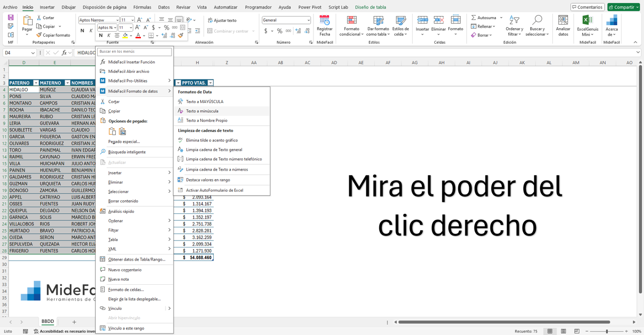Open the PPTO VTAS column filter
Viewport: 644px width, 335px height.
(x=211, y=82)
